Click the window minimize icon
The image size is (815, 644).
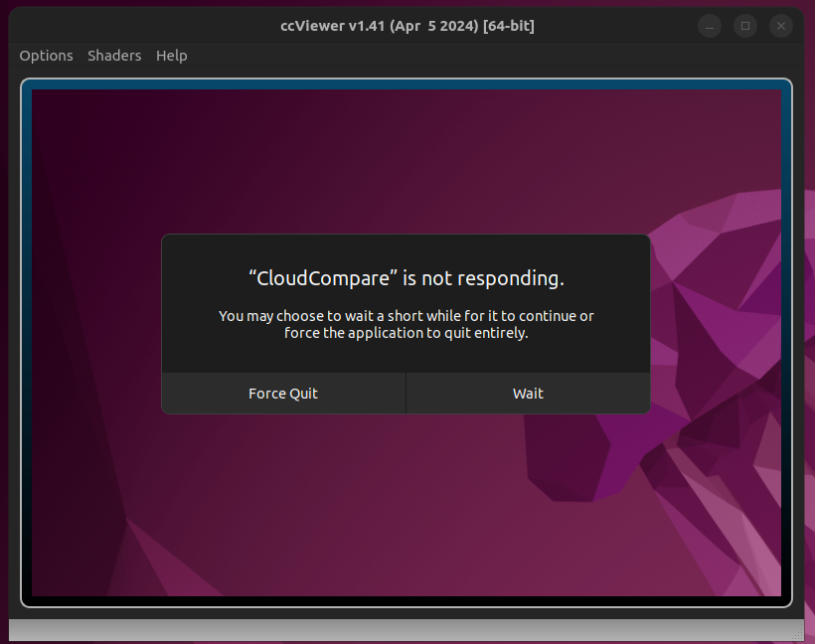[709, 26]
